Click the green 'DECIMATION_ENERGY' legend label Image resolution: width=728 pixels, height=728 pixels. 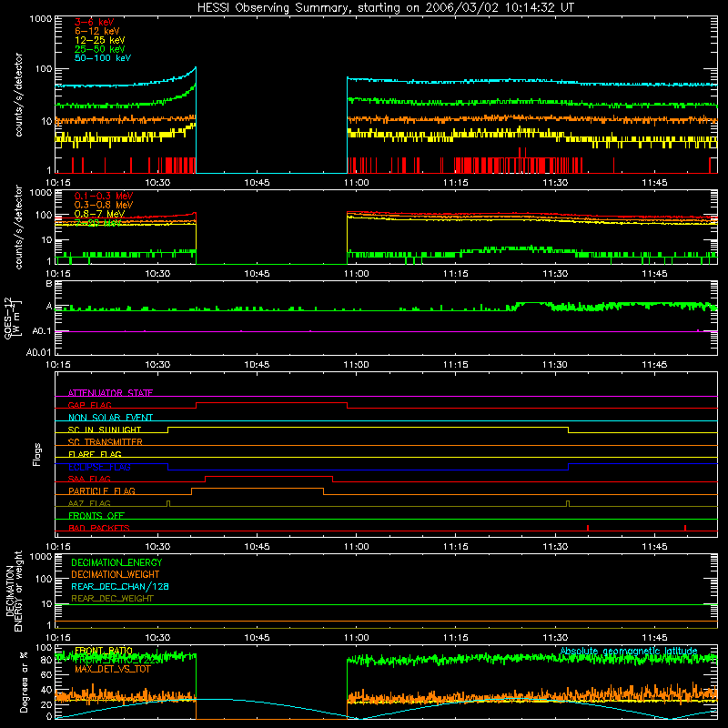tap(116, 562)
